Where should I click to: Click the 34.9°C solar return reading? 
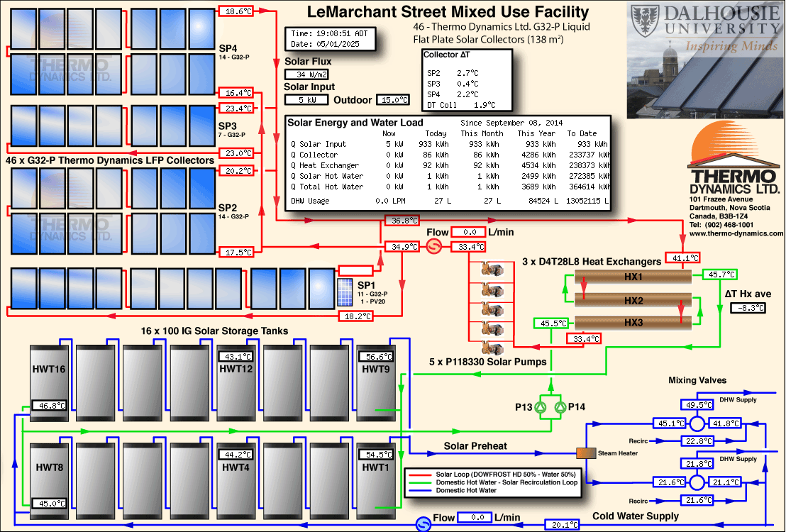pos(402,247)
